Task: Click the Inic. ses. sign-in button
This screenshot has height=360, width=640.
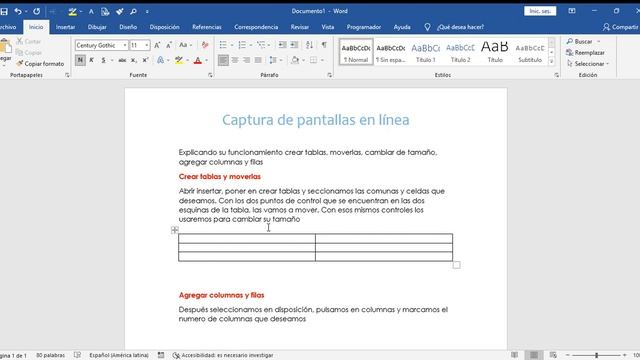Action: point(540,11)
